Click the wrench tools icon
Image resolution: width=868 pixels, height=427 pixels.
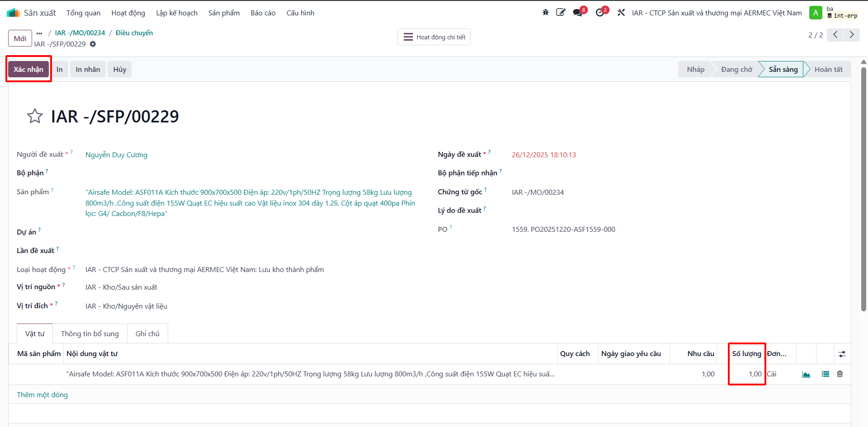[621, 13]
